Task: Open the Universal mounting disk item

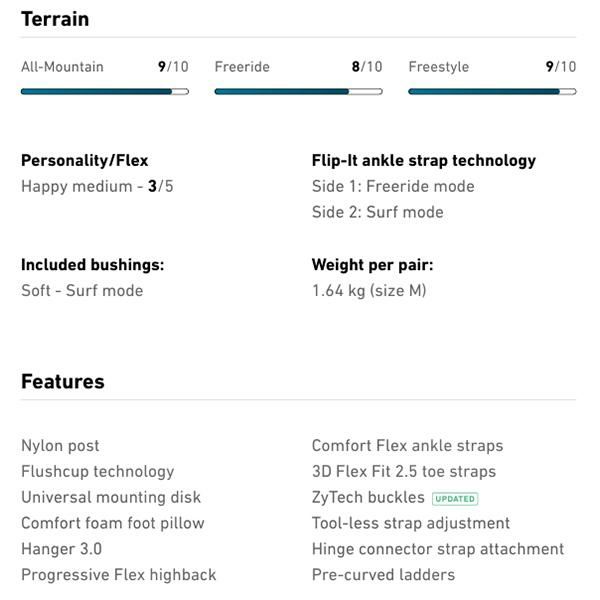Action: point(111,497)
